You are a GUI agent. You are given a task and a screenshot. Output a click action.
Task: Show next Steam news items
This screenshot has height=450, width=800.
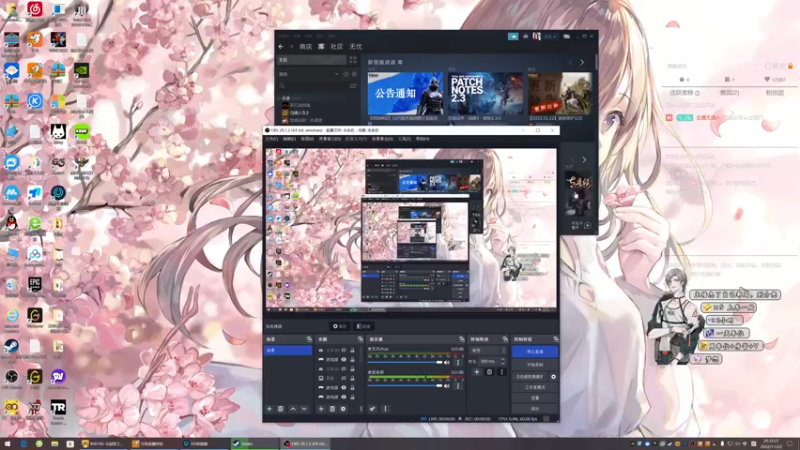(x=582, y=62)
